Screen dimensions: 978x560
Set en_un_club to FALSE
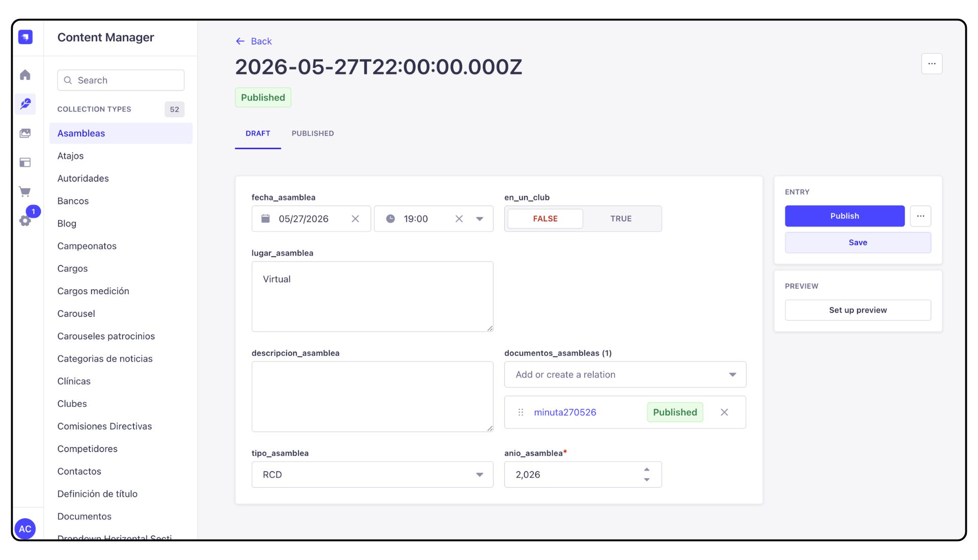(545, 218)
